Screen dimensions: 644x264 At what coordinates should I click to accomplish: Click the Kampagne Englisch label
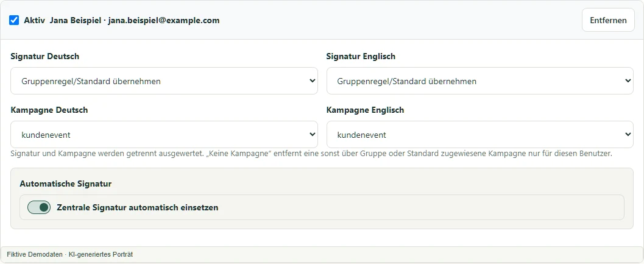(365, 110)
